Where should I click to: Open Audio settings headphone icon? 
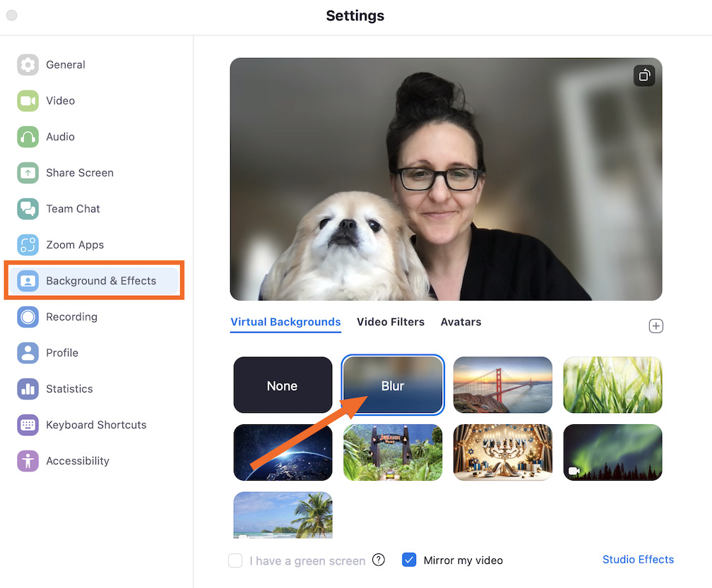pos(28,137)
